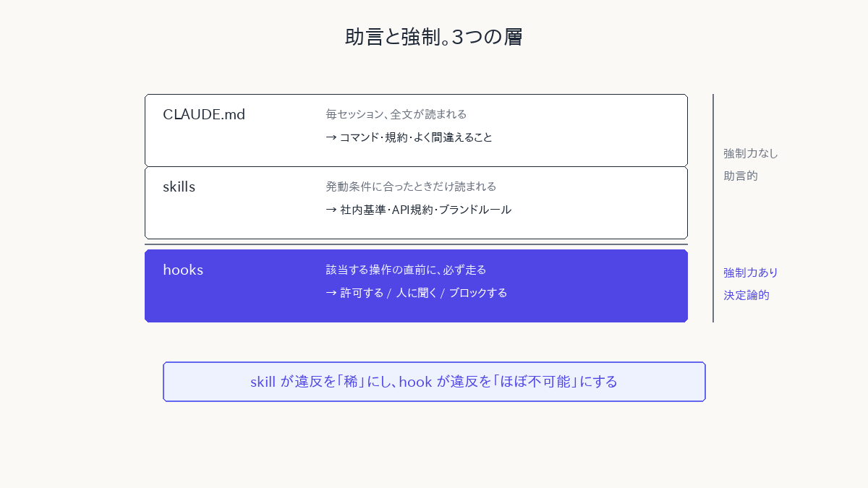Screen dimensions: 868x488
Task: Click ブロックする in the hooks row
Action: (x=478, y=293)
